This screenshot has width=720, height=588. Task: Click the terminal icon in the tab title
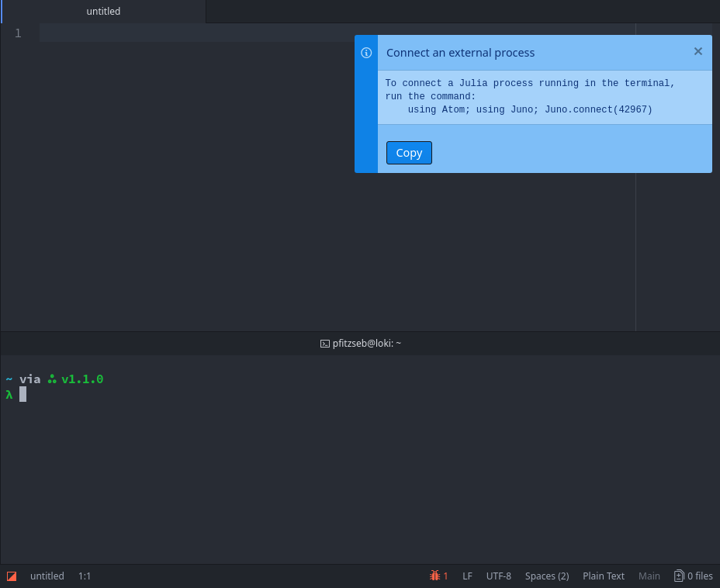pyautogui.click(x=324, y=344)
